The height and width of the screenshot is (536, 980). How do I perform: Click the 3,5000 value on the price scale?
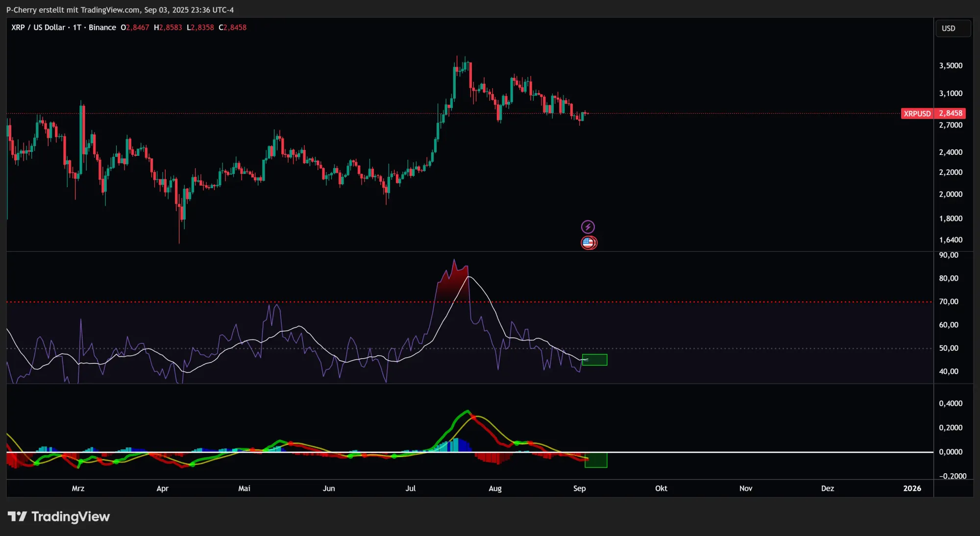[950, 64]
